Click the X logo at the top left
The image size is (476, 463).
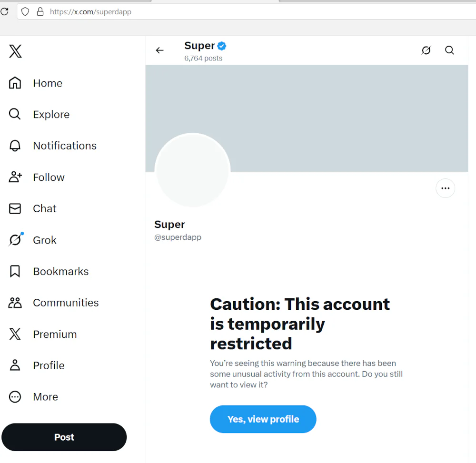pos(15,51)
